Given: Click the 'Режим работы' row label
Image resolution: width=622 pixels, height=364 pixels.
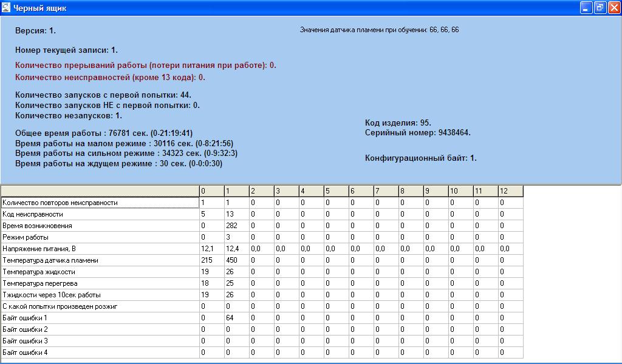Looking at the screenshot, I should coord(100,237).
